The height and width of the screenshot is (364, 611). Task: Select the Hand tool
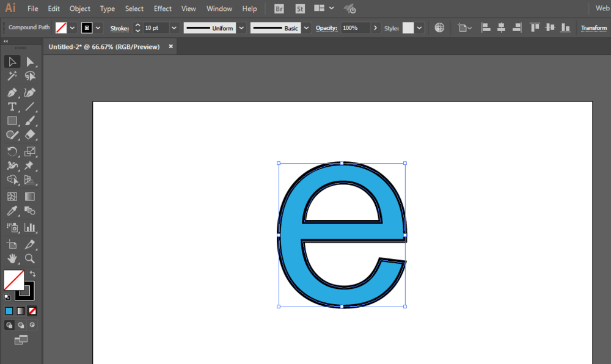pyautogui.click(x=12, y=258)
